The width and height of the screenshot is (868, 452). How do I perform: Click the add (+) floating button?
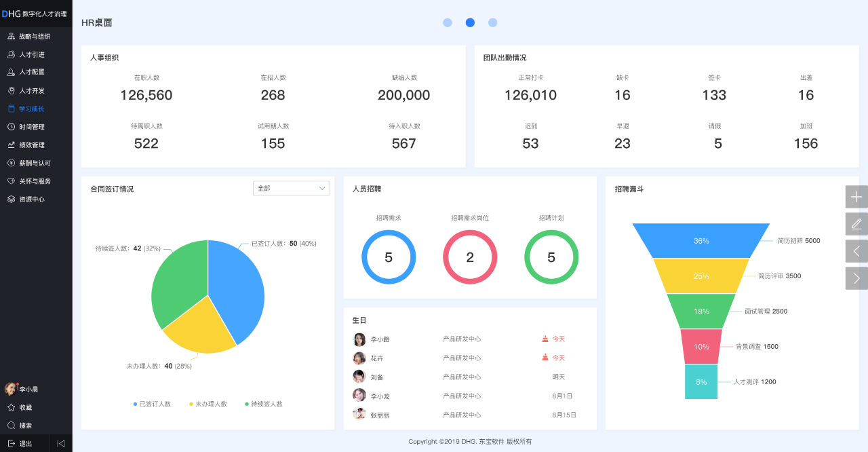tap(856, 196)
